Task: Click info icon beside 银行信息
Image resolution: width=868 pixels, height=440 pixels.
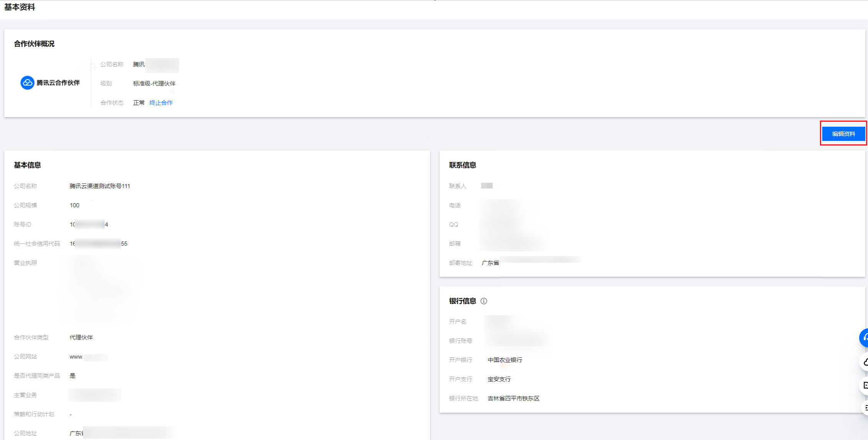Action: tap(484, 301)
